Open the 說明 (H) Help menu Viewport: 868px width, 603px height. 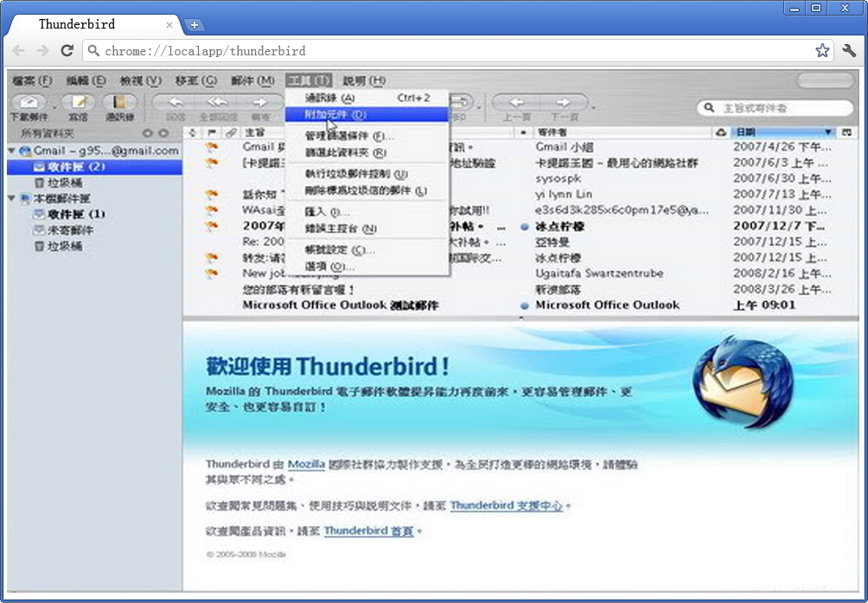pos(364,80)
